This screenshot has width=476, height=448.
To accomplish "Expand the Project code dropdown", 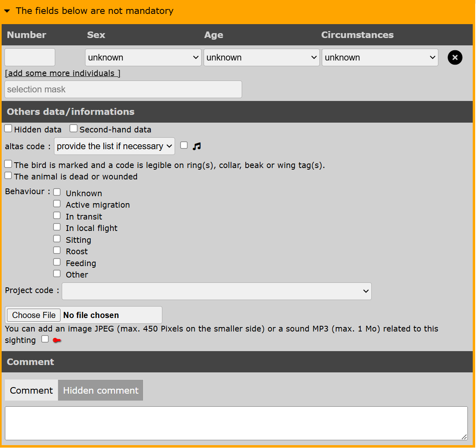I will pyautogui.click(x=216, y=291).
